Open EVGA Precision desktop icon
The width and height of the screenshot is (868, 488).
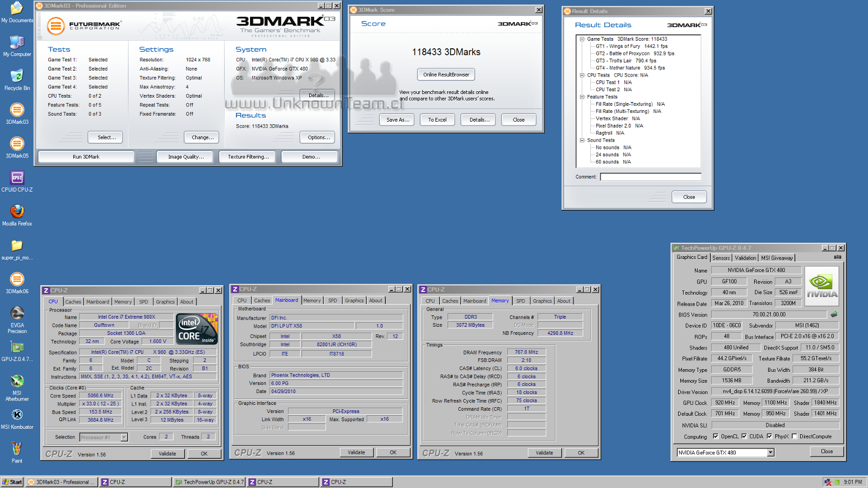pyautogui.click(x=17, y=320)
